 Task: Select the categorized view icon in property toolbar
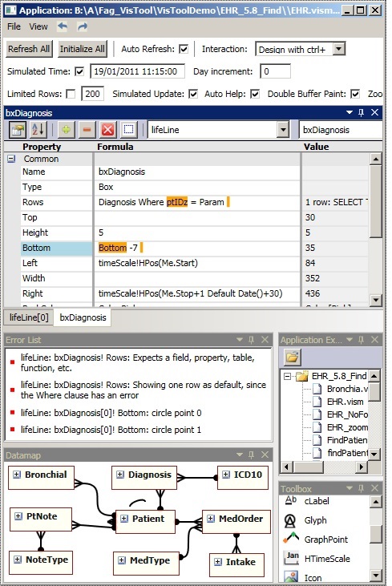pyautogui.click(x=17, y=130)
